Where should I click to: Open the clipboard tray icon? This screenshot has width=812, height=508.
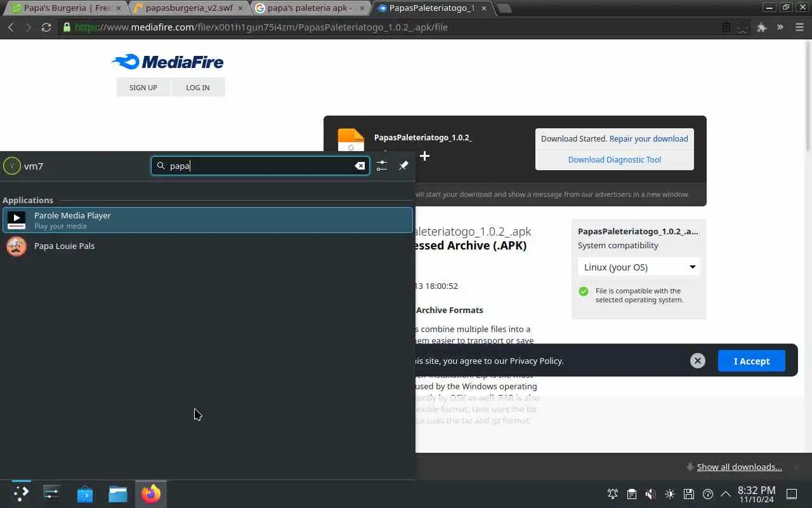tap(632, 494)
